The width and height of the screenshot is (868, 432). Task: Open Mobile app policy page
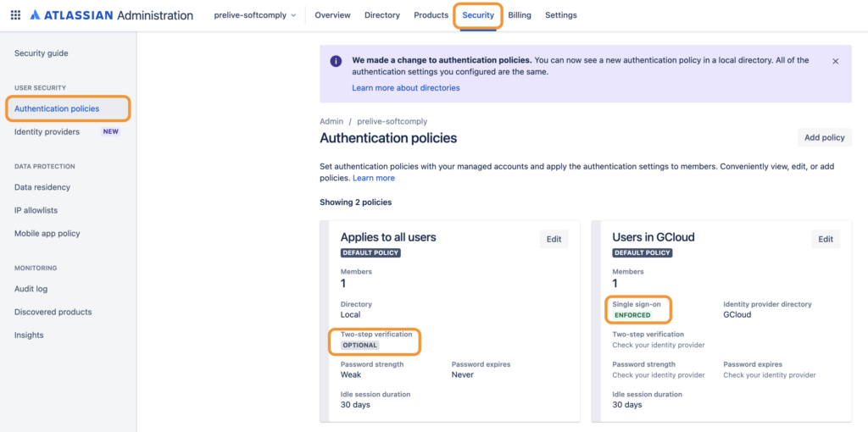point(47,234)
